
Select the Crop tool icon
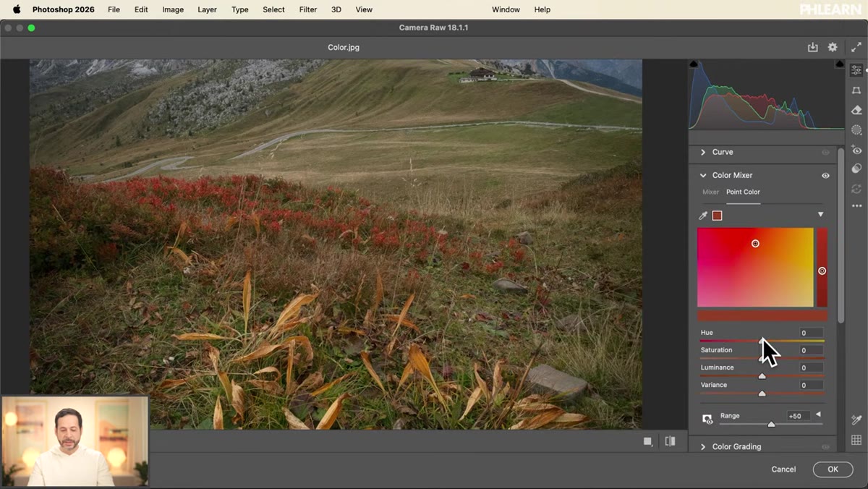[856, 90]
